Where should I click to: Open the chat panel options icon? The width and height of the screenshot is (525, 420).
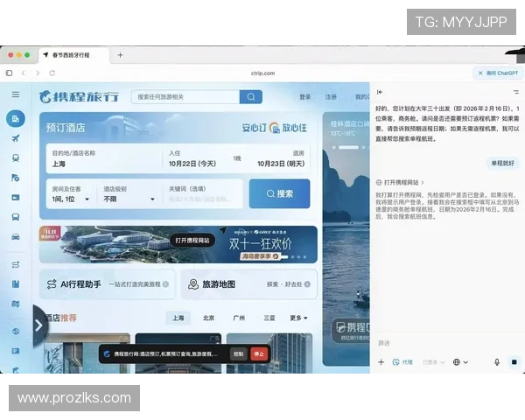[x=516, y=92]
